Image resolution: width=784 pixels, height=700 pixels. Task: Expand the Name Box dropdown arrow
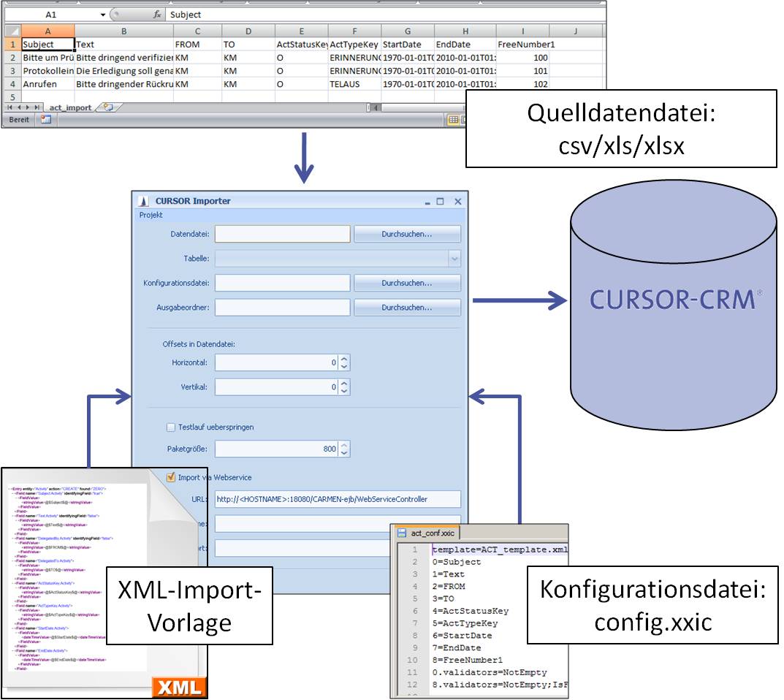(103, 15)
